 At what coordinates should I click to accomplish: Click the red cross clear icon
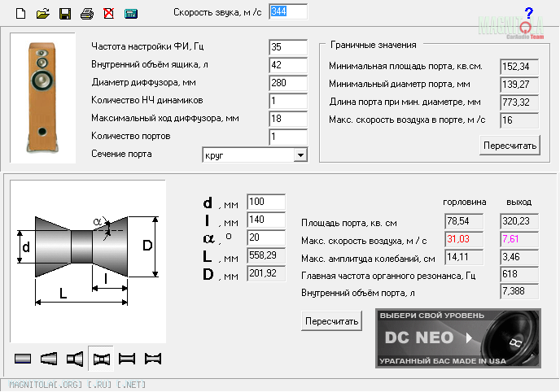(x=108, y=14)
